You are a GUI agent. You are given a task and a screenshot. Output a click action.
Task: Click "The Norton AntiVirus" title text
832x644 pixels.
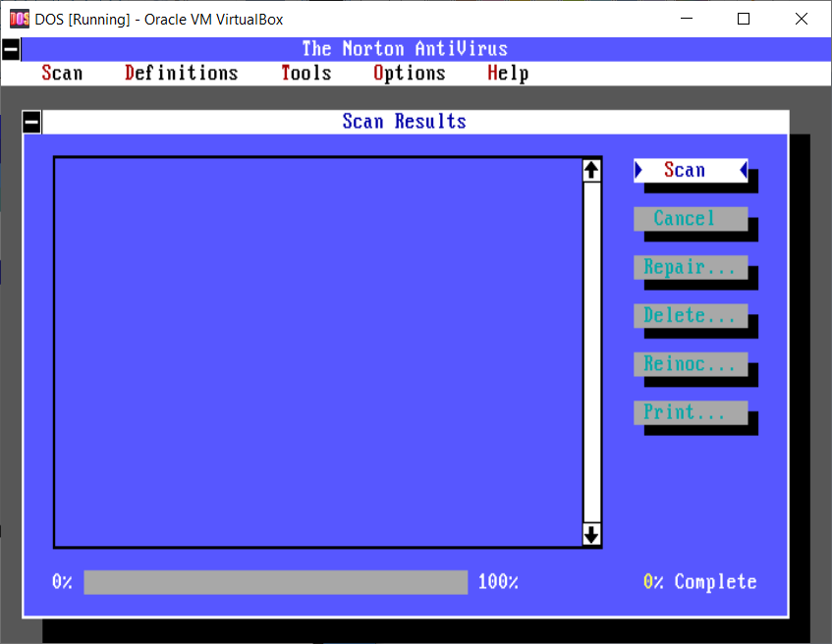click(405, 49)
